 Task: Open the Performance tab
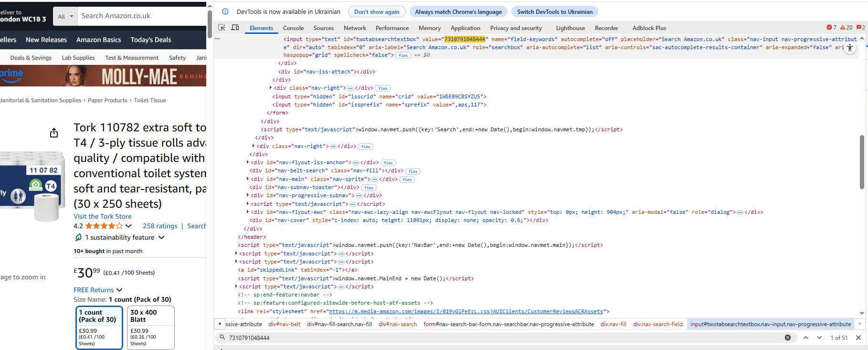[392, 28]
